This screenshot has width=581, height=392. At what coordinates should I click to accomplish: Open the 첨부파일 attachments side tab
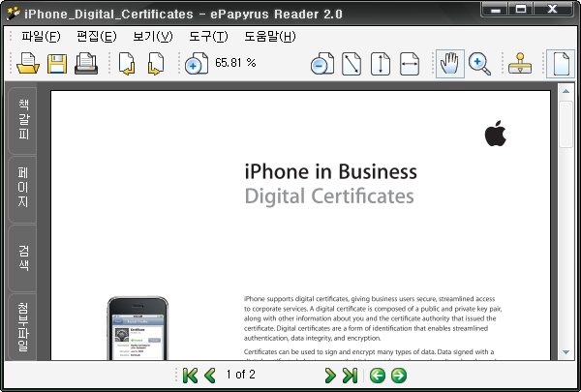point(22,327)
